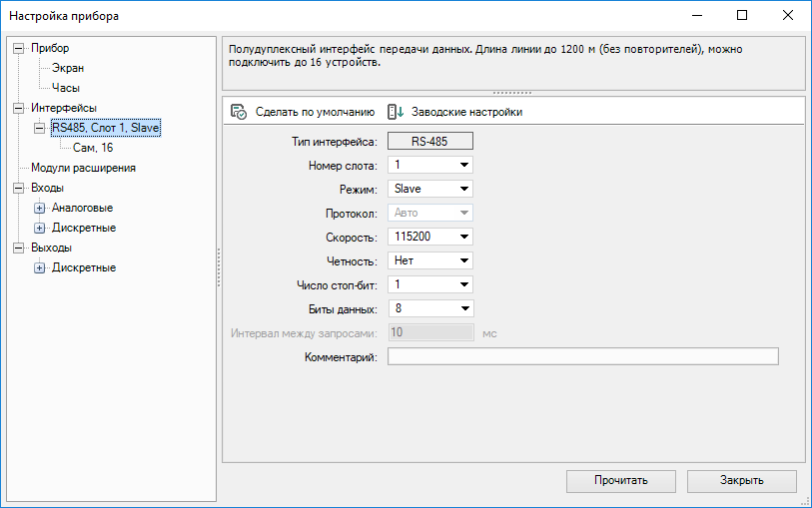This screenshot has height=508, width=812.
Task: Expand the Дискретные node under Входы
Action: coord(40,228)
